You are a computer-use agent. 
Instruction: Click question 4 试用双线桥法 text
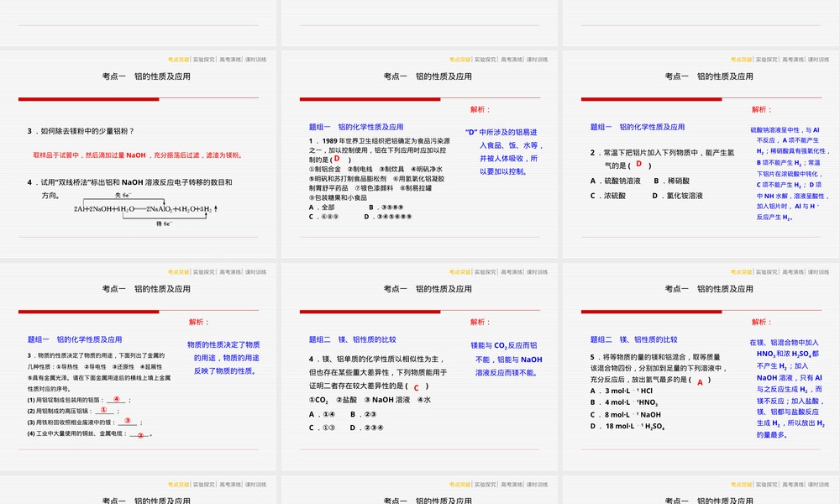pos(129,188)
